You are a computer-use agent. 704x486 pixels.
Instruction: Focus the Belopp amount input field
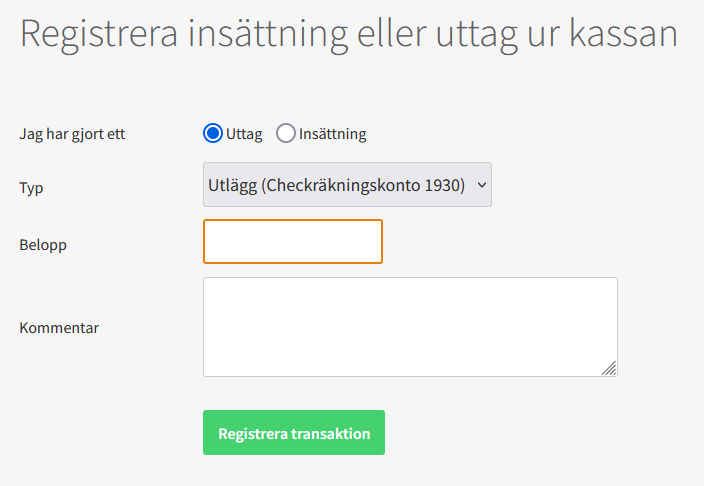(292, 241)
